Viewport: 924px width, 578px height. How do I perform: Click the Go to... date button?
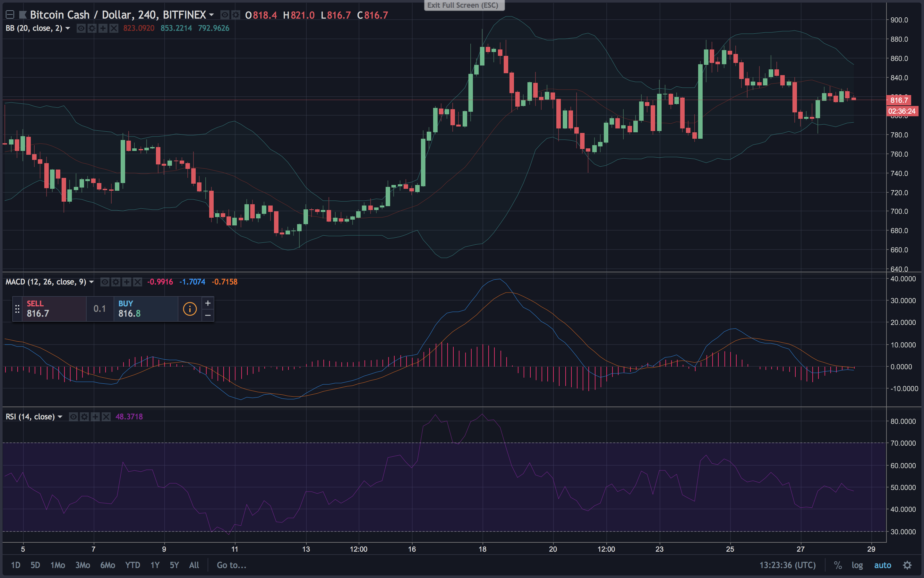[231, 565]
